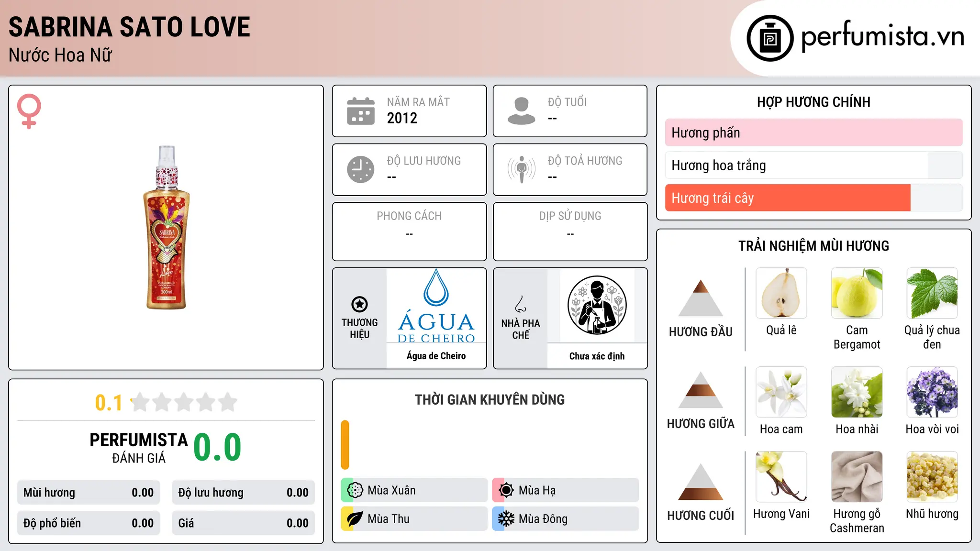The width and height of the screenshot is (980, 551).
Task: Click the Hoa vòi voi note name
Action: pos(932,429)
